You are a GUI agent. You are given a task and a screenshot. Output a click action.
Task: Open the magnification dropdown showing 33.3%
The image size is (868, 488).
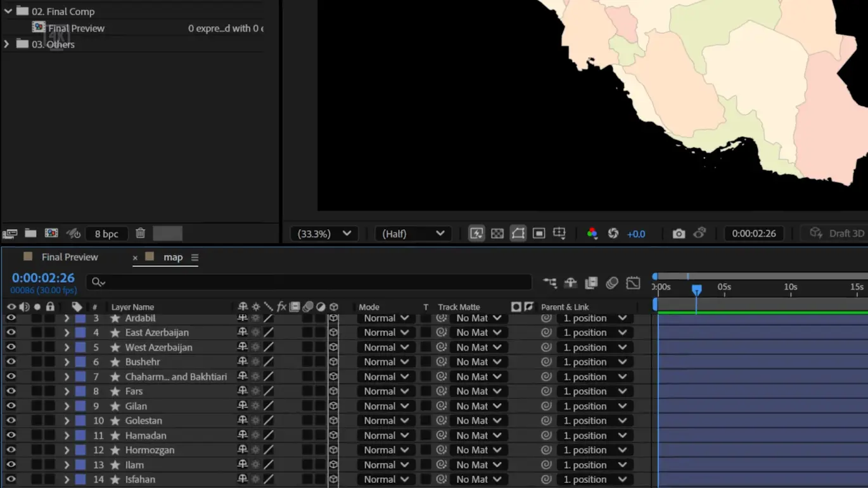pos(324,234)
